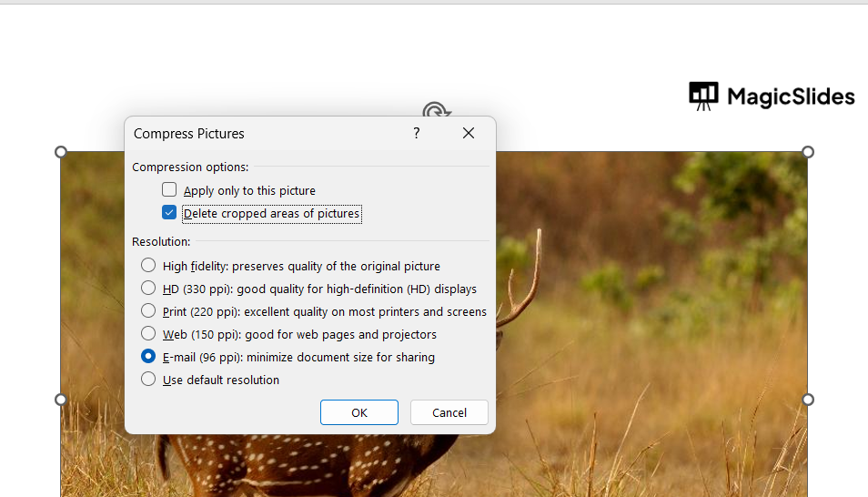This screenshot has width=868, height=497.
Task: Select Print (220 ppi) resolution
Action: click(x=148, y=310)
